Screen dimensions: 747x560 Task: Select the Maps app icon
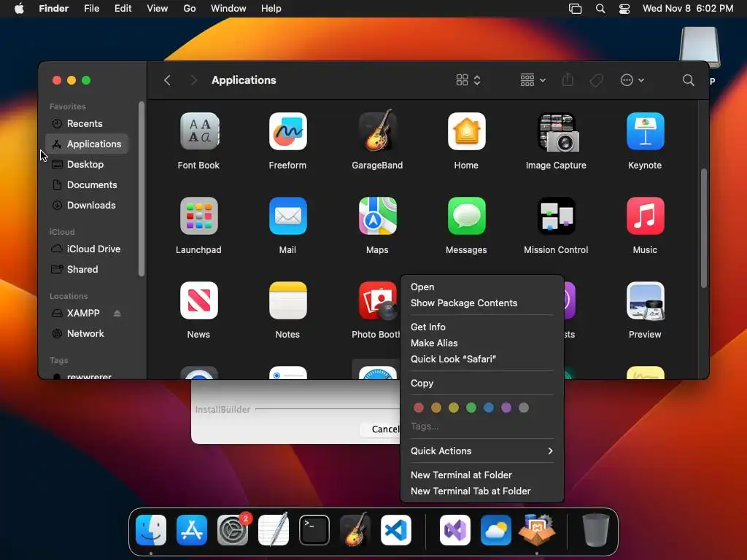tap(377, 216)
